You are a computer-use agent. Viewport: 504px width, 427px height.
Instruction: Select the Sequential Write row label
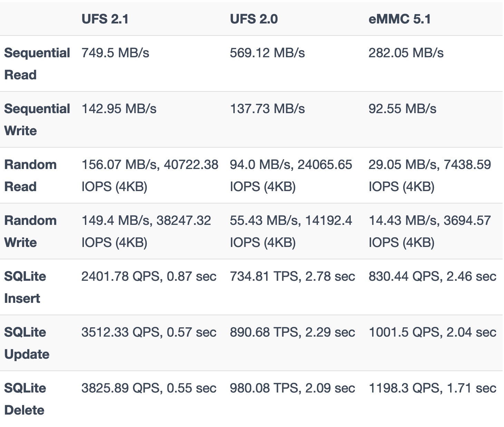tap(37, 120)
